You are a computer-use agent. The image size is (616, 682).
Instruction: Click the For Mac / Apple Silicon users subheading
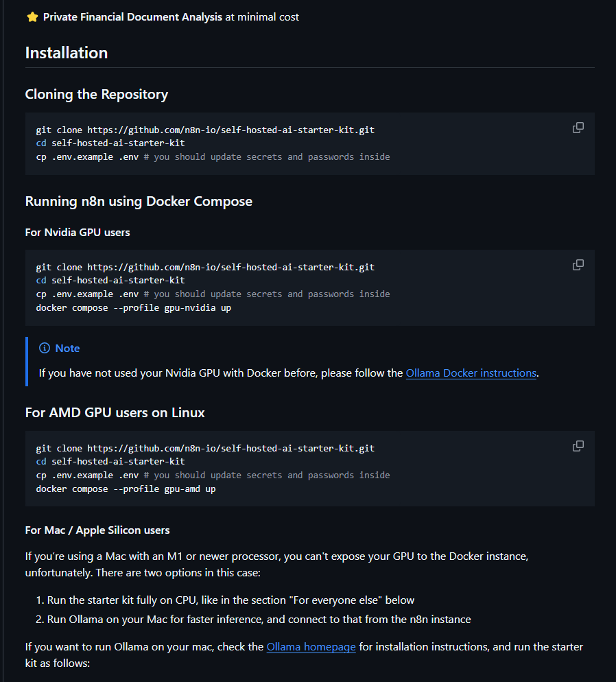coord(97,530)
